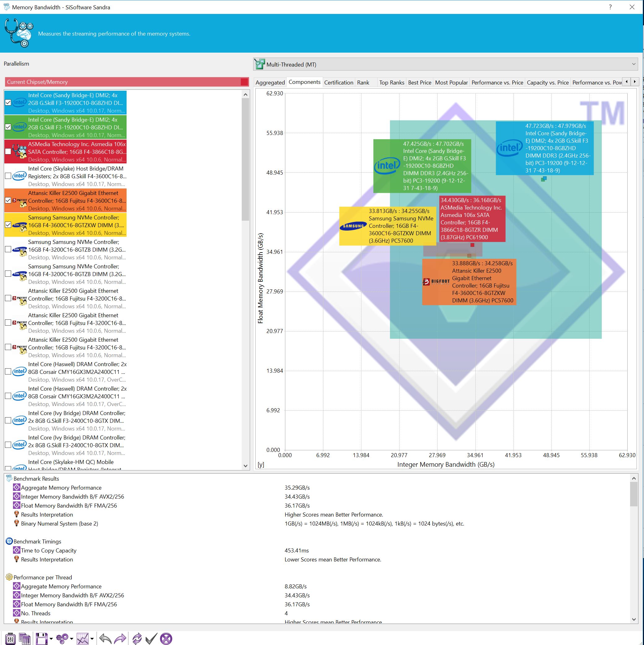The width and height of the screenshot is (644, 645).
Task: Click the purple forward arrow icon
Action: [x=120, y=639]
